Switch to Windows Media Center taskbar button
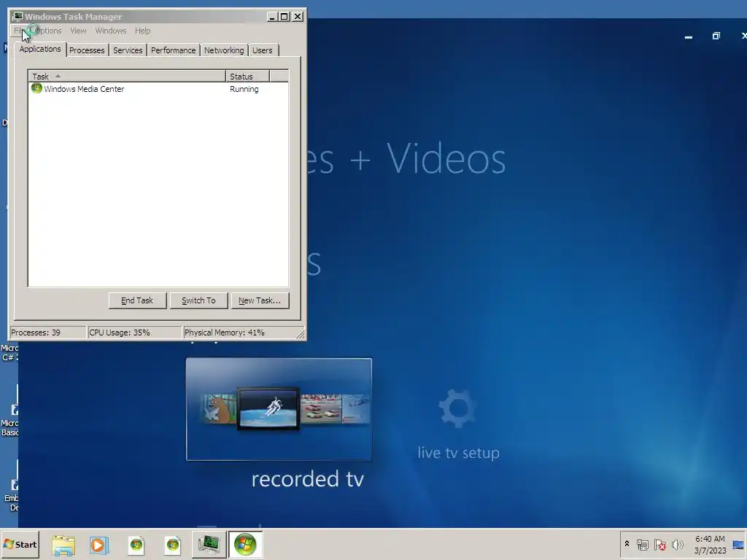Screen dimensions: 747x560 click(245, 544)
